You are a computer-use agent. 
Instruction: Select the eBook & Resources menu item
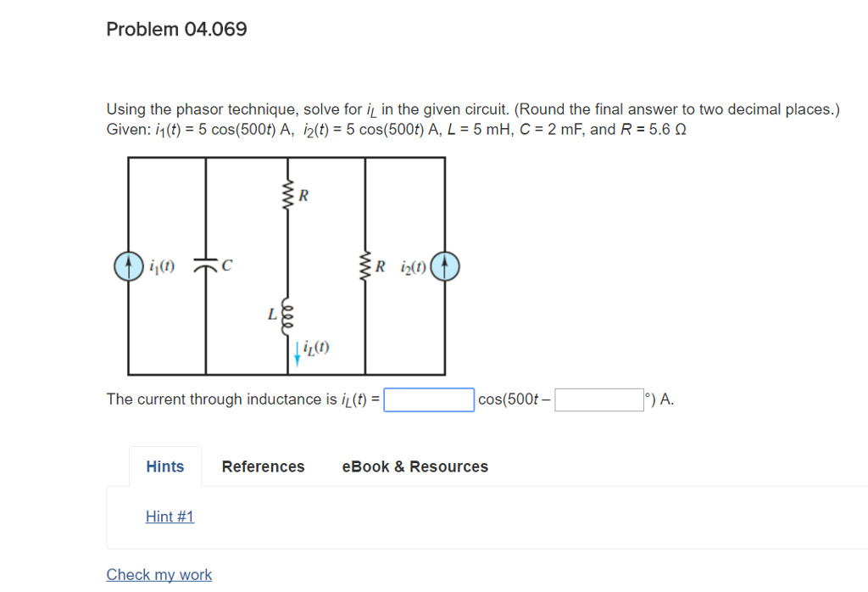415,466
